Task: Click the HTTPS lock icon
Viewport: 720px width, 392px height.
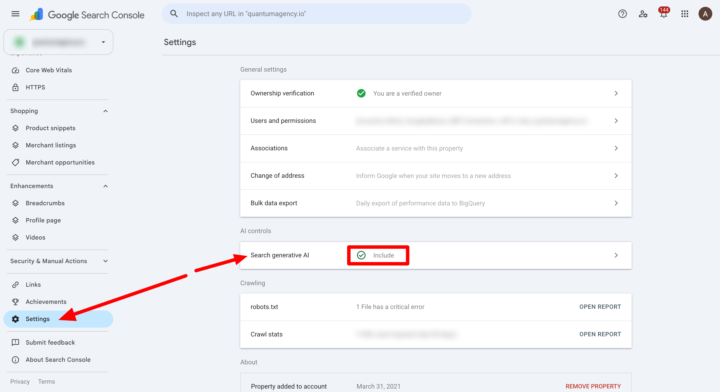Action: (x=16, y=87)
